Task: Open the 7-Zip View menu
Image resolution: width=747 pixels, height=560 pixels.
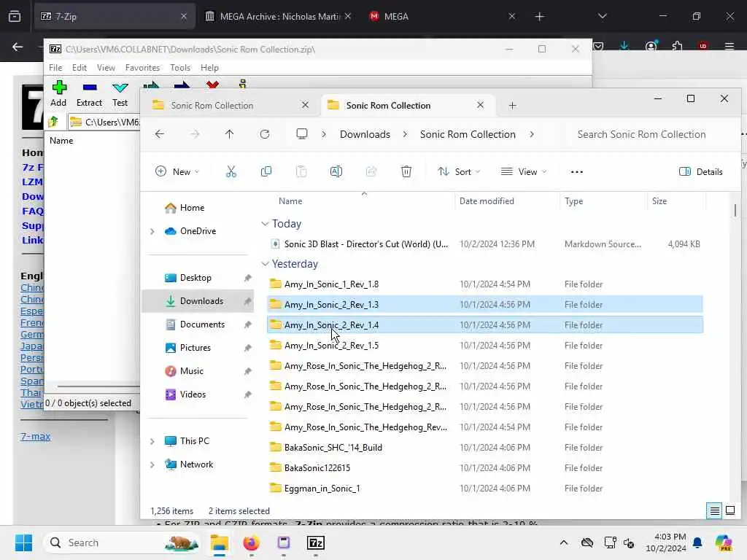Action: 106,68
